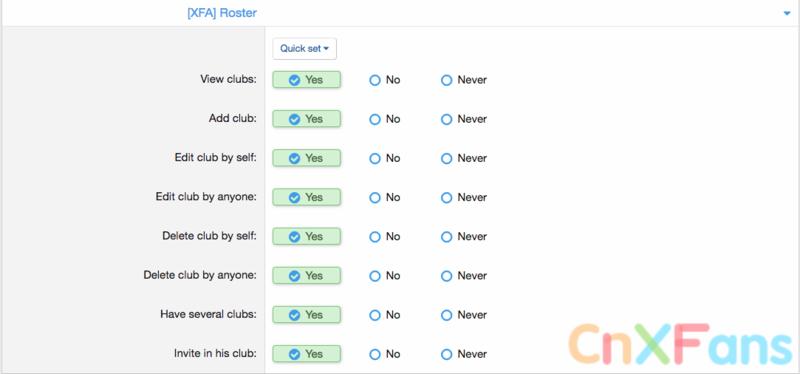Select Never for View clubs
The image size is (800, 374).
[464, 80]
